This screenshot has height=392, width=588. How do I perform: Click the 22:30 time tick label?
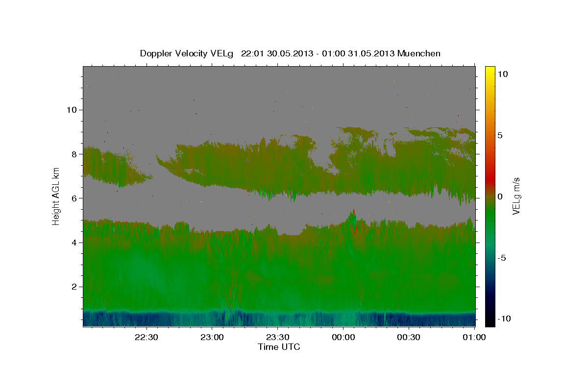click(147, 337)
